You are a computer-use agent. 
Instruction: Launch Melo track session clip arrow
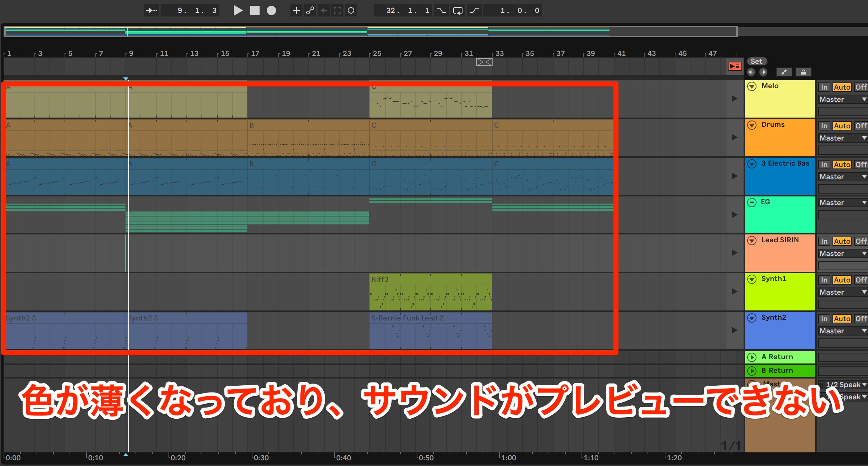pyautogui.click(x=735, y=99)
